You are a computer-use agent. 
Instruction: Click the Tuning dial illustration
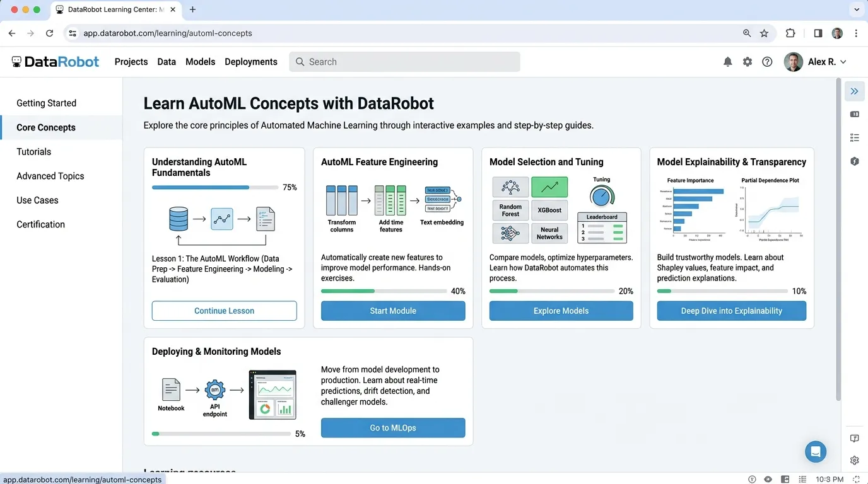pos(602,196)
